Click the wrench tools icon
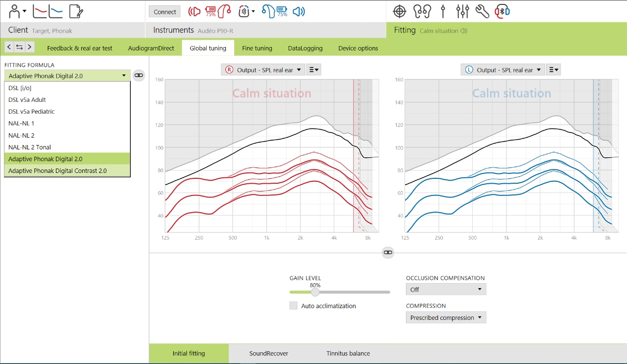The width and height of the screenshot is (627, 364). coord(482,11)
